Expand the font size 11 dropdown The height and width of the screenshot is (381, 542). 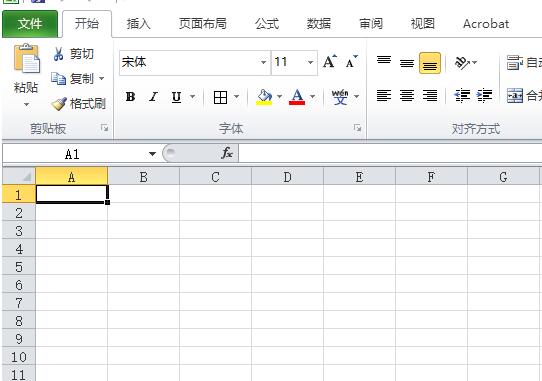point(310,63)
